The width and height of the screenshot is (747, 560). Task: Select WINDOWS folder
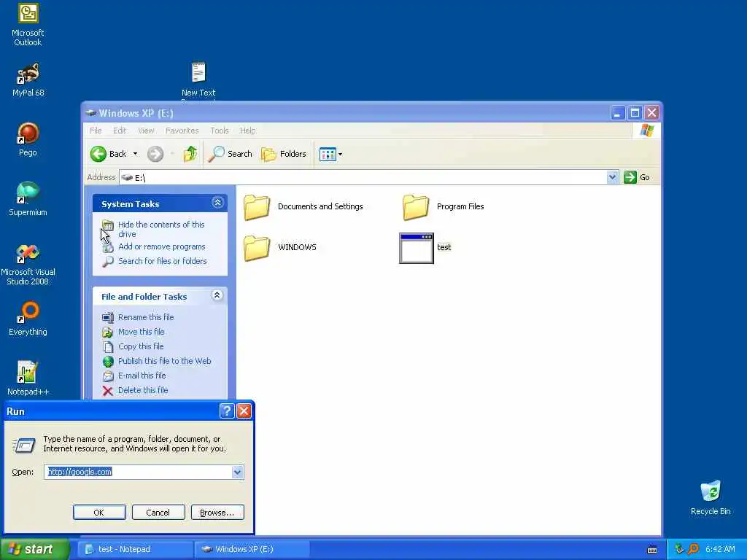(280, 247)
